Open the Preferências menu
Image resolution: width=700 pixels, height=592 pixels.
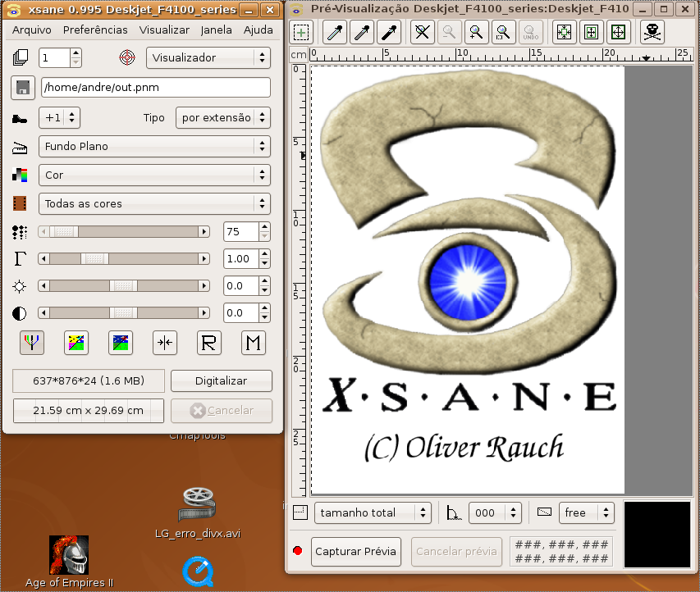(95, 30)
